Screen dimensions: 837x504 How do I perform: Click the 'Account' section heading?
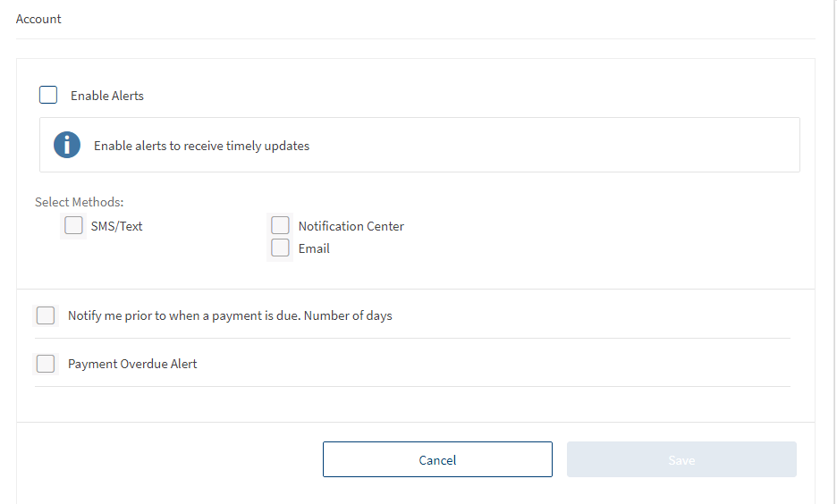coord(38,19)
